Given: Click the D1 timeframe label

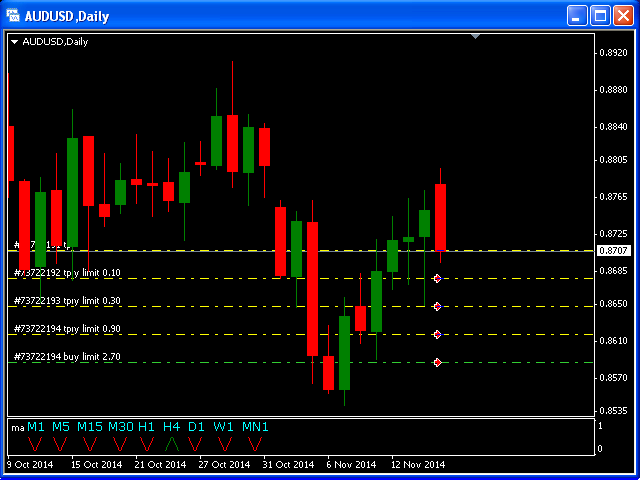Looking at the screenshot, I should pyautogui.click(x=196, y=427).
